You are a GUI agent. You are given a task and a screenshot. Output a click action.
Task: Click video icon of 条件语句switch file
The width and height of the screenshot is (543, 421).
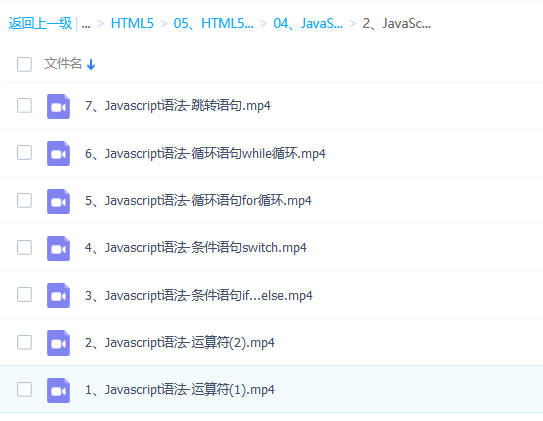58,248
